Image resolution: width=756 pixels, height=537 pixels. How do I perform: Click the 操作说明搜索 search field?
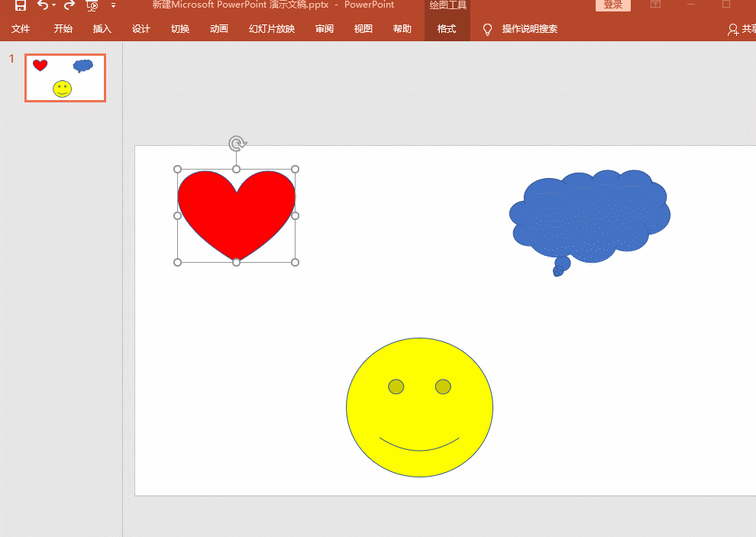click(529, 29)
